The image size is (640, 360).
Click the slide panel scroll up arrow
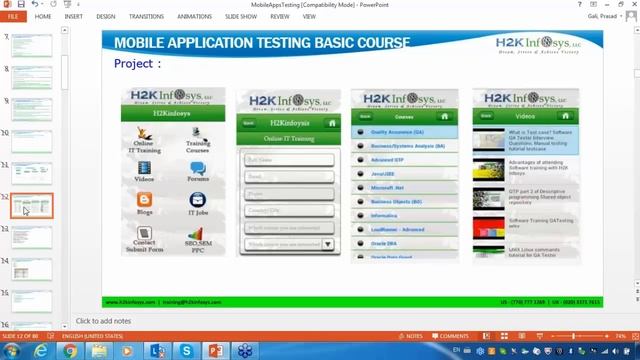pos(64,30)
